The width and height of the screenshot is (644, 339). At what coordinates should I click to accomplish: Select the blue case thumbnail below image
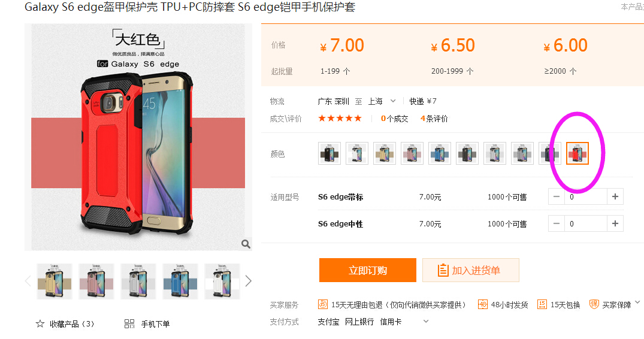[x=180, y=282]
